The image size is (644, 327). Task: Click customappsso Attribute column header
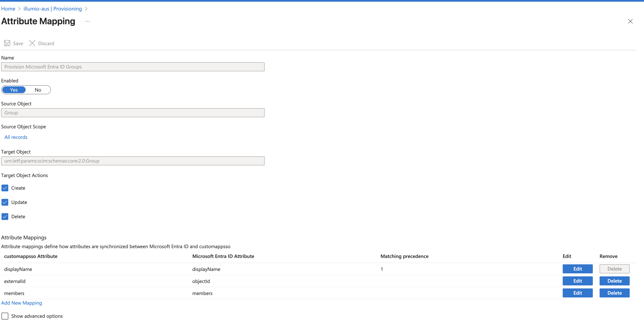click(31, 256)
